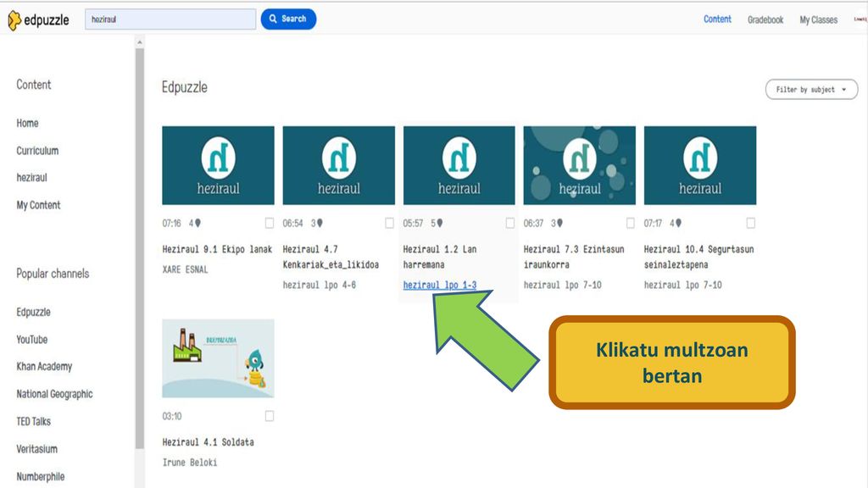Click the title Heziraul 7.3 Ezintasun iraunkorra
Image resolution: width=868 pixels, height=488 pixels.
(x=574, y=258)
